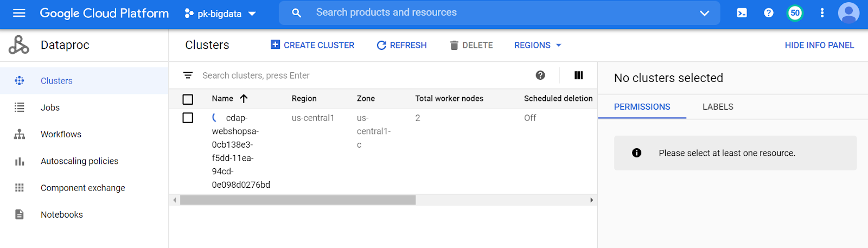This screenshot has height=248, width=868.
Task: Click HIDE INFO PANEL
Action: click(x=819, y=45)
